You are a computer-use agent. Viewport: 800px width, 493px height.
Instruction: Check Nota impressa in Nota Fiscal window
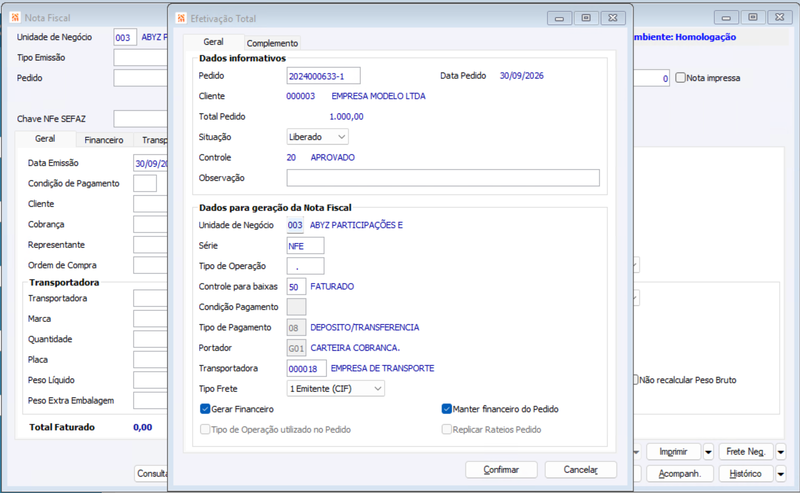tap(680, 78)
